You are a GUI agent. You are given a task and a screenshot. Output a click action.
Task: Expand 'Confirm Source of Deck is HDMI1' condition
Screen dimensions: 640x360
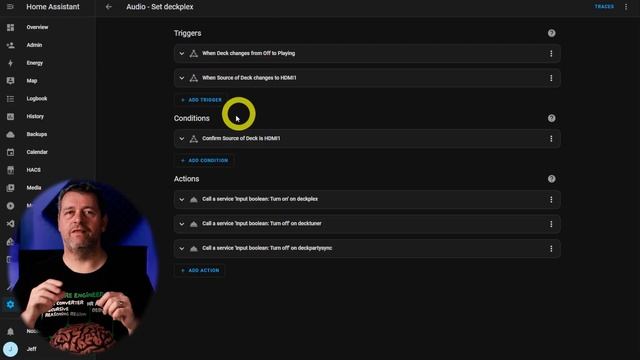pos(182,139)
